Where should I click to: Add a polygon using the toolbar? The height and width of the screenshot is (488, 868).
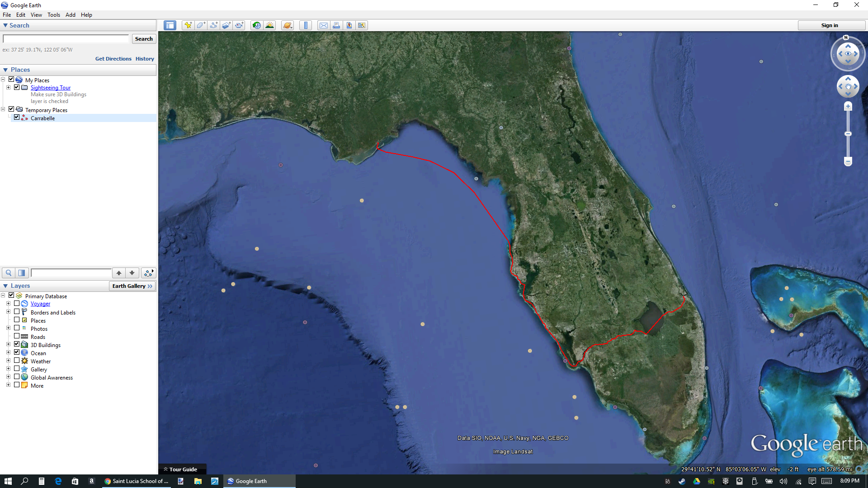[x=201, y=25]
